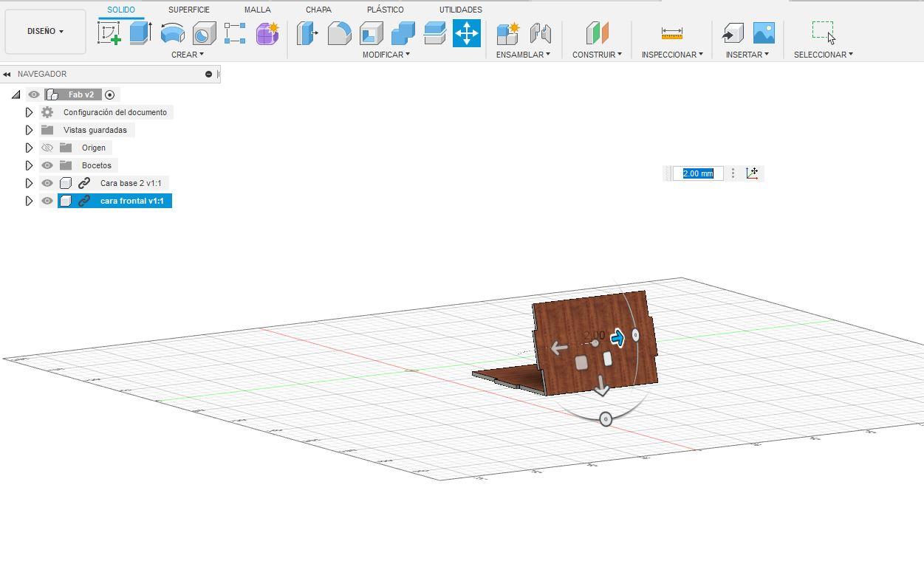Expand Cara base 2 v1:1 component

tap(29, 183)
